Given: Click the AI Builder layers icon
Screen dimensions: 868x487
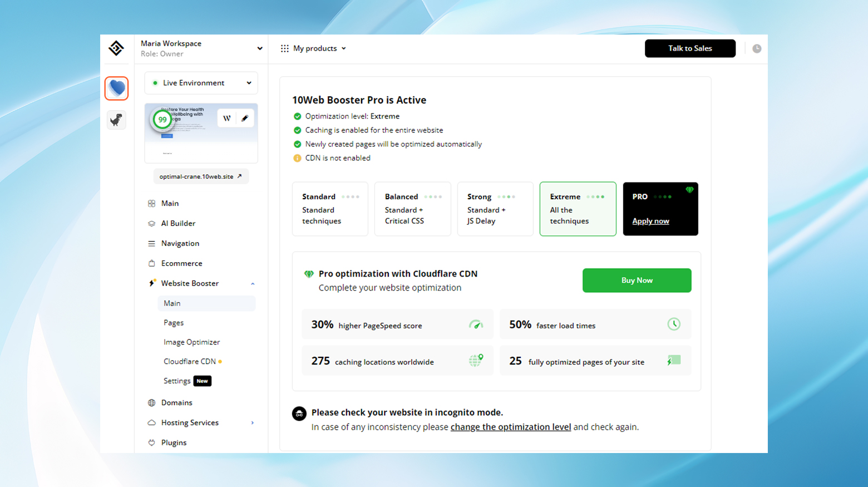Looking at the screenshot, I should (152, 223).
